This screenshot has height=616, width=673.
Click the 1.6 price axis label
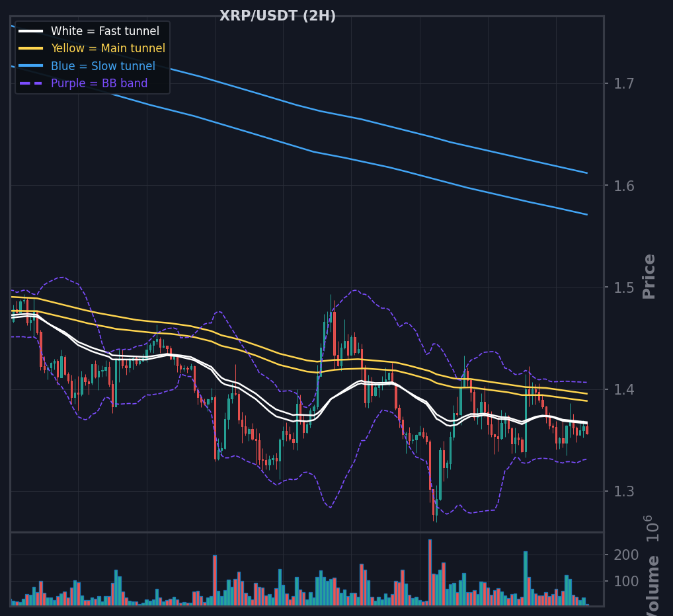(x=623, y=186)
